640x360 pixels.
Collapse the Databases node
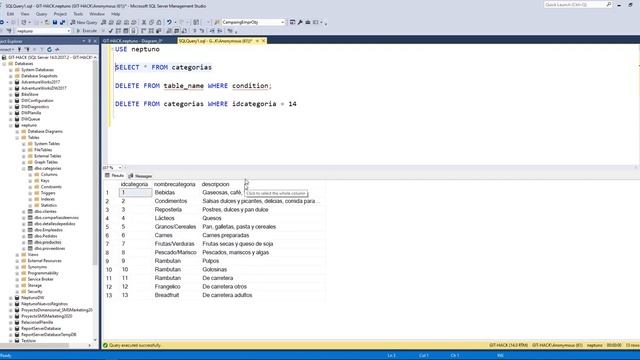[4, 64]
